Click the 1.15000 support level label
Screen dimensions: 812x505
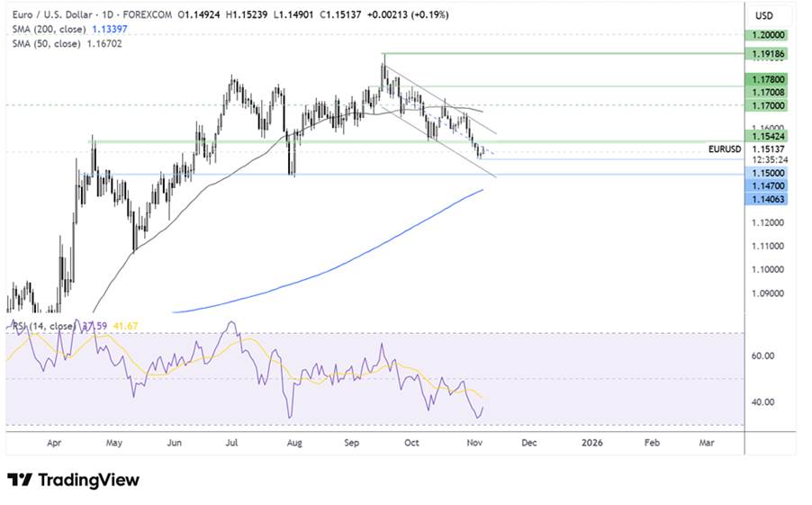[766, 172]
